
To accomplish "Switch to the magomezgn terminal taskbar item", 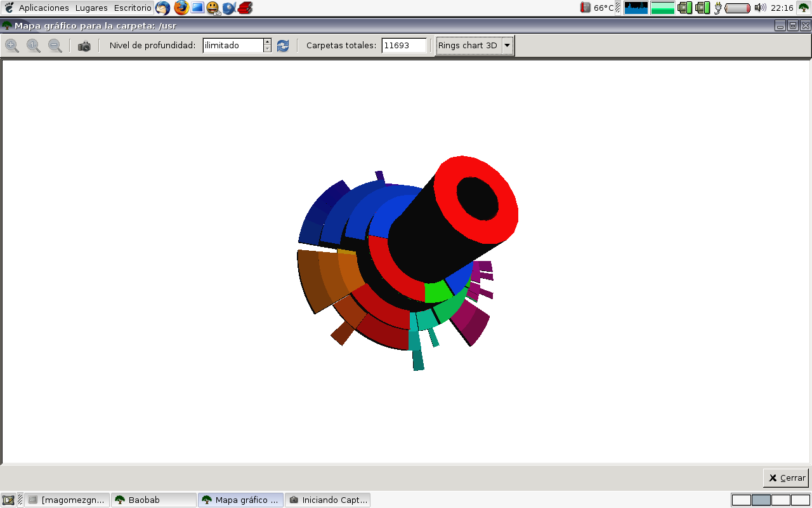I will point(68,500).
